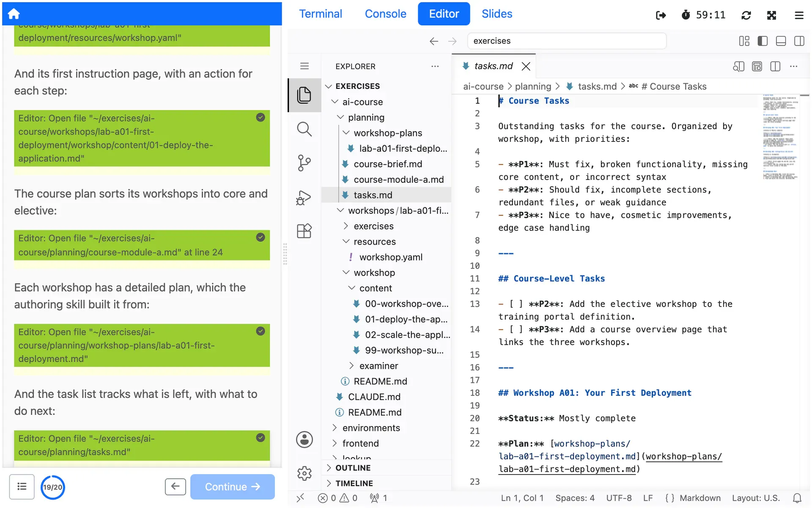
Task: Select the tasks.md editor tab
Action: (493, 66)
